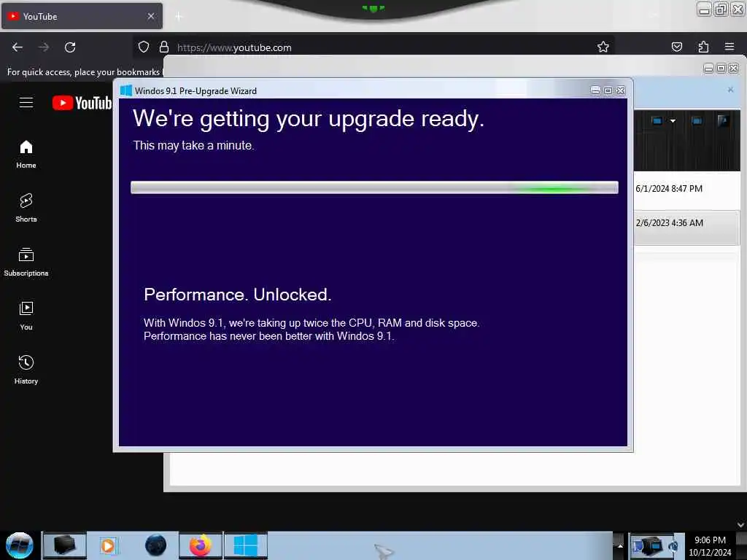Click the view icon in background window toolbar

(657, 121)
